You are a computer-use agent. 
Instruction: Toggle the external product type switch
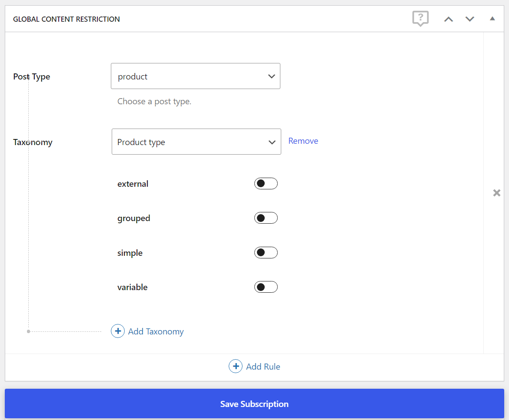coord(266,184)
